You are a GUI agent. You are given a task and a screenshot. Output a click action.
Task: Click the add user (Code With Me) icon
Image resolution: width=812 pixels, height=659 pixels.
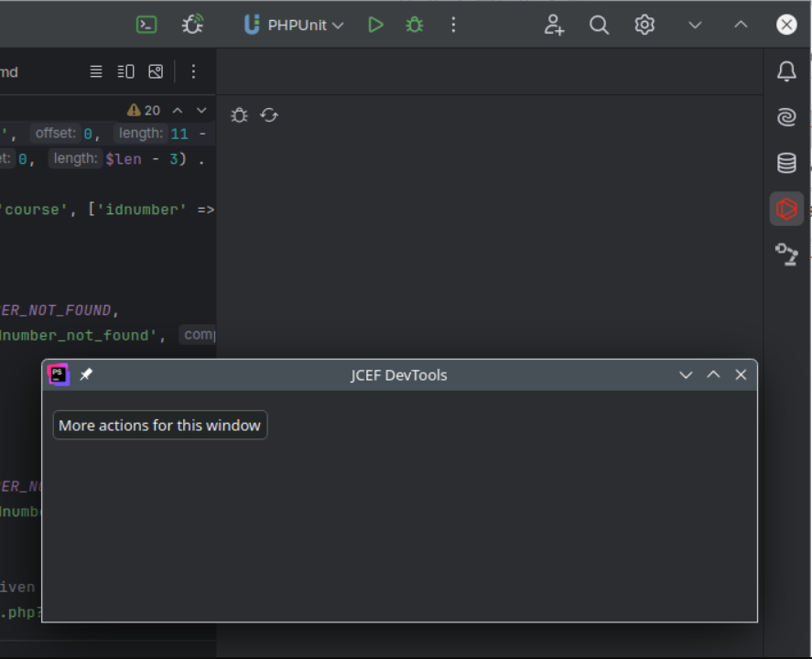click(554, 25)
